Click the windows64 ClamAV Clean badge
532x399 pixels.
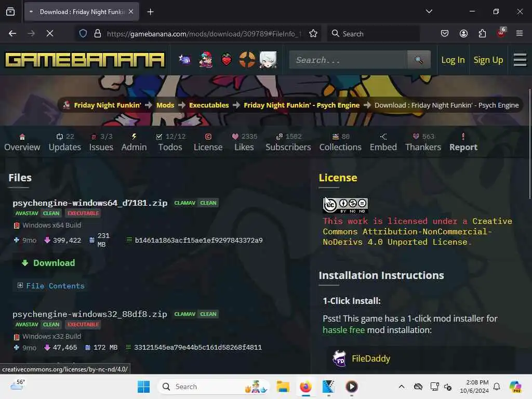(196, 203)
